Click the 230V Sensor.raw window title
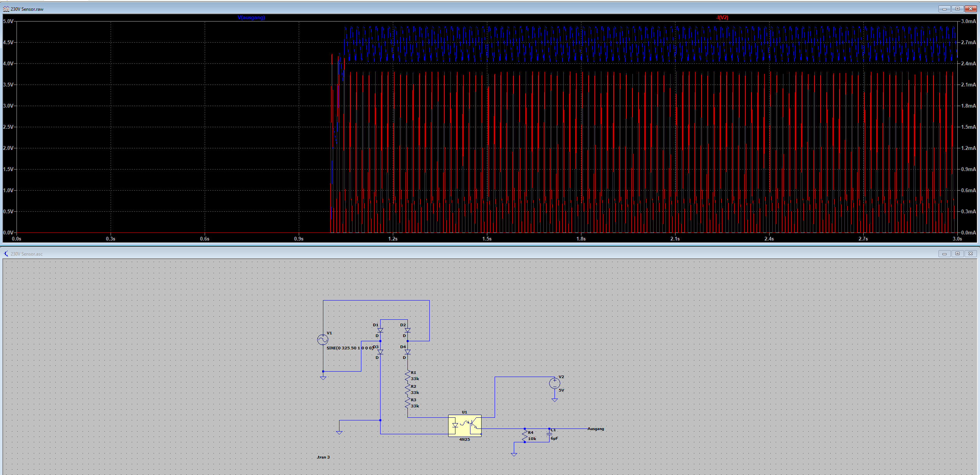 27,9
